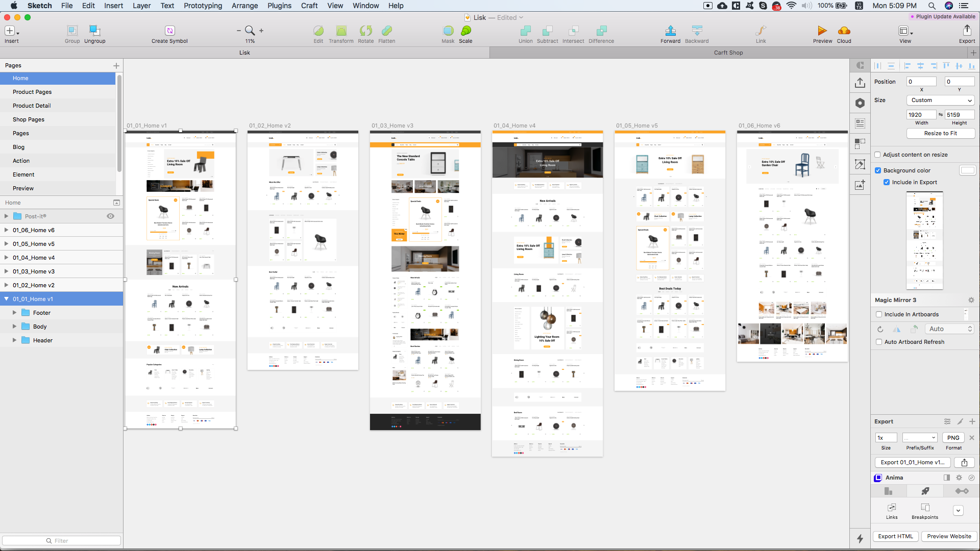The height and width of the screenshot is (551, 980).
Task: Open Preview from the toolbar
Action: pyautogui.click(x=822, y=34)
